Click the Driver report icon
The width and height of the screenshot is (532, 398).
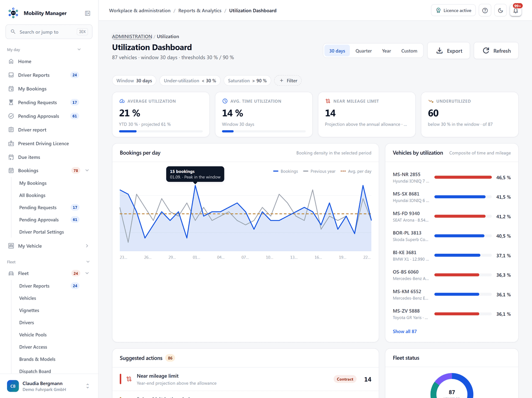(11, 130)
